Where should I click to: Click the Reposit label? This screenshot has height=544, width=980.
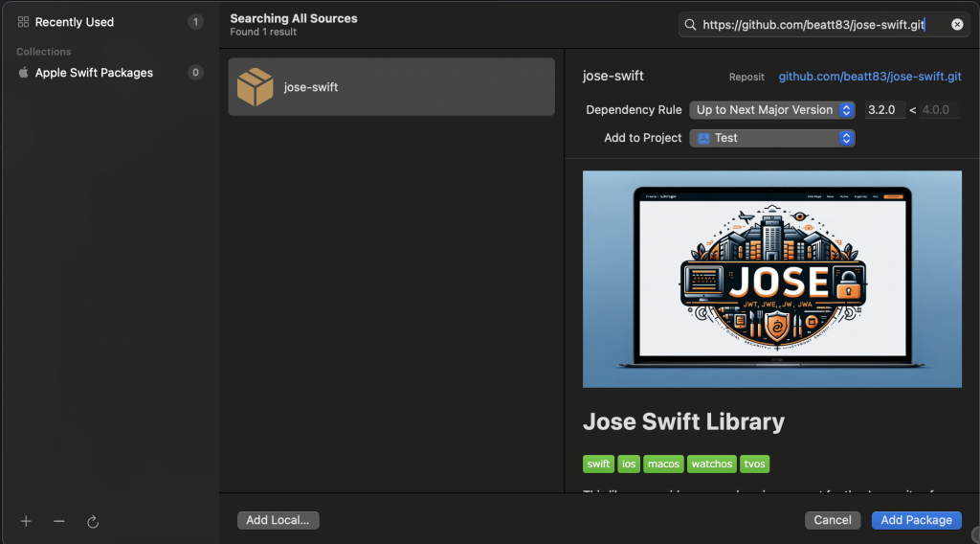click(746, 77)
